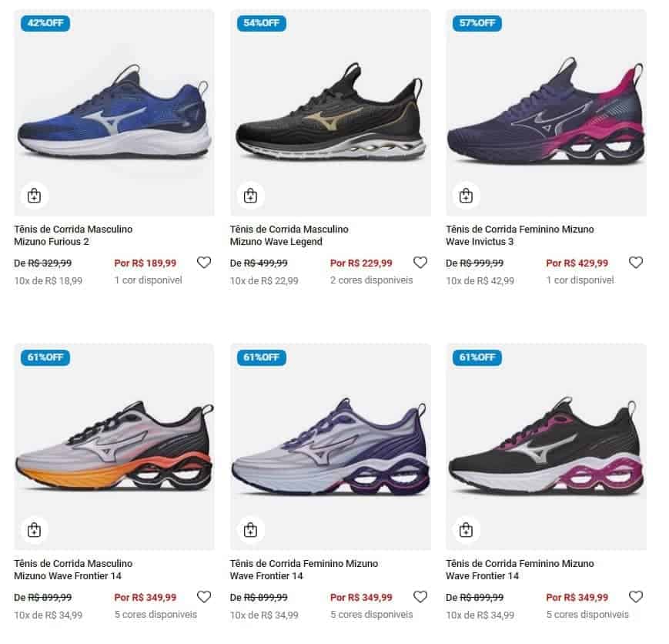The width and height of the screenshot is (669, 644).
Task: Click quick-add bag icon on Mizuno Furious 2
Action: click(x=34, y=196)
